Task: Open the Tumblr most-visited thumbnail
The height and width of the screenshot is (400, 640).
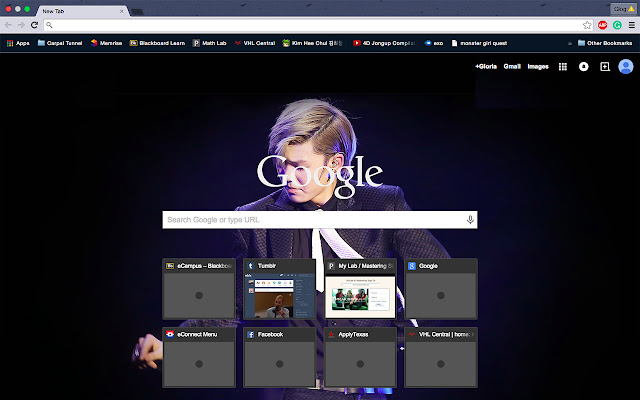Action: [x=279, y=289]
